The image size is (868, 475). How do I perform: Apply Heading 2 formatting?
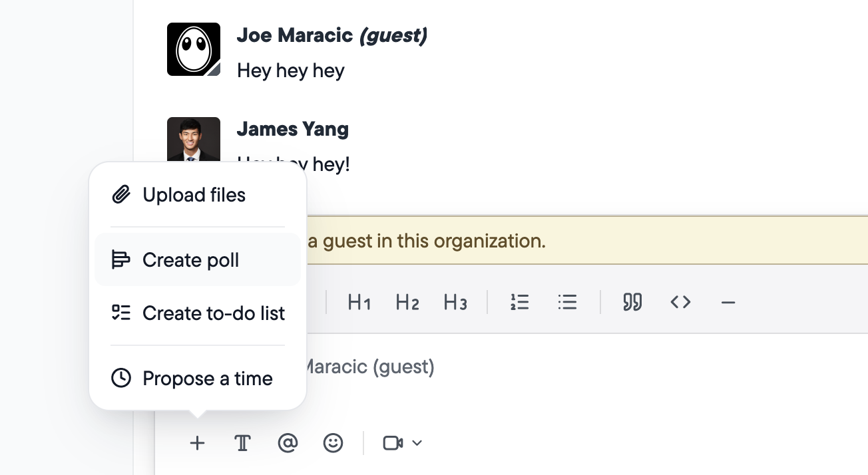click(407, 303)
